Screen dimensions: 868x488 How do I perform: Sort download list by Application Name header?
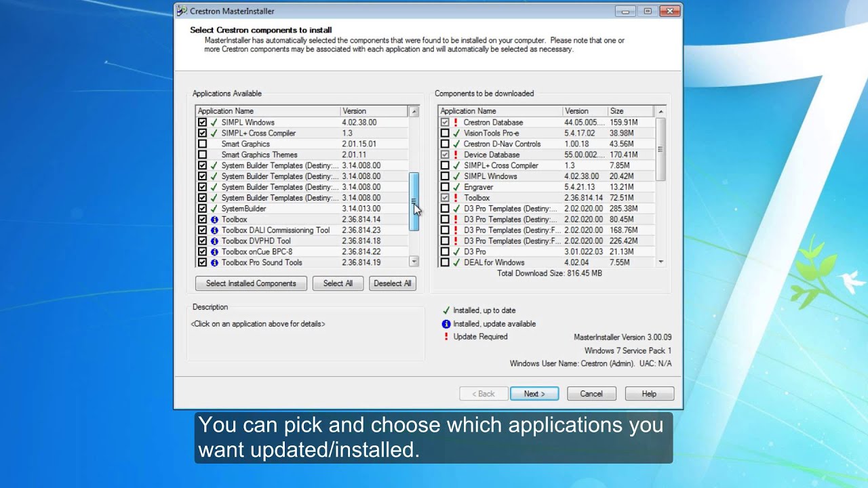click(x=500, y=111)
